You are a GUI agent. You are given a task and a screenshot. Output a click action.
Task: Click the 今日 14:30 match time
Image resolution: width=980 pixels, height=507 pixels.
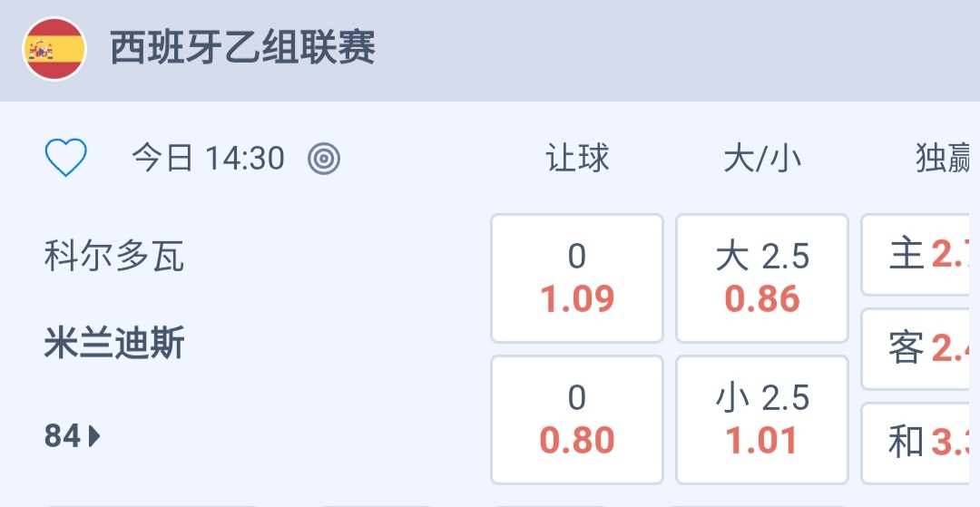208,159
